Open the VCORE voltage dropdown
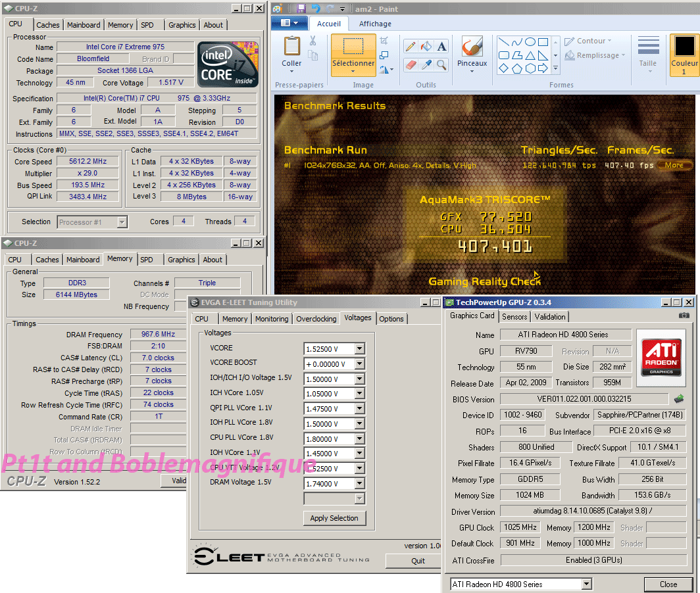The image size is (700, 593). (x=360, y=348)
